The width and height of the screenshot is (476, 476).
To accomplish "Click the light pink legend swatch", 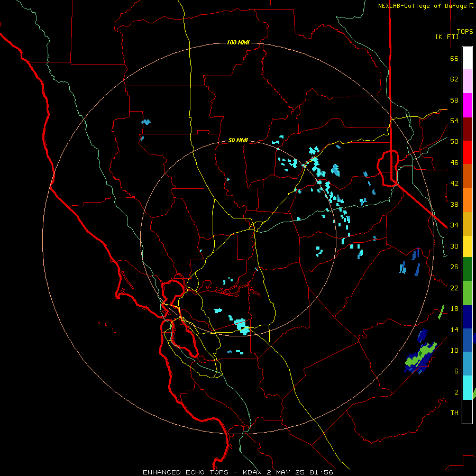I will coord(467,81).
